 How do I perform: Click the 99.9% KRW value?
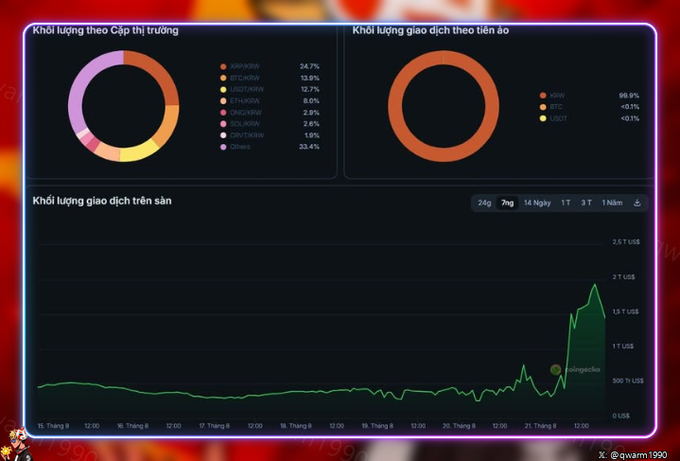(629, 95)
